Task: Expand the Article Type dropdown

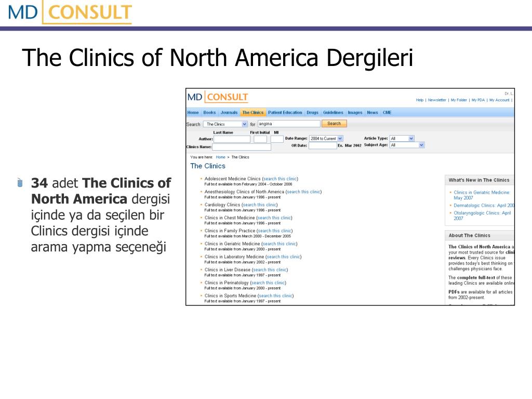Action: (402, 138)
